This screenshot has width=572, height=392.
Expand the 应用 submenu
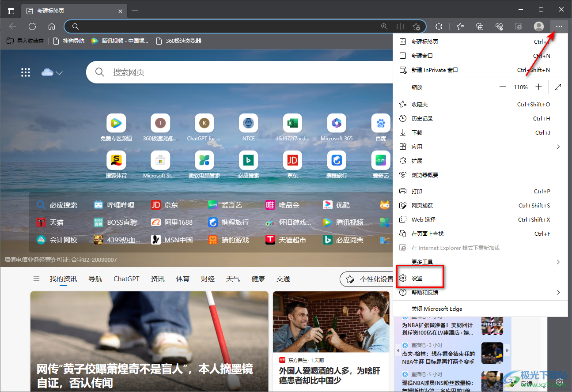click(x=480, y=147)
